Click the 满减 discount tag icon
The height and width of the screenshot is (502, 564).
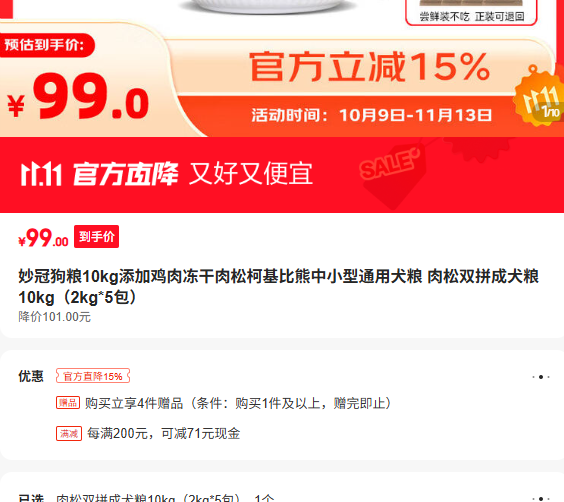point(69,433)
